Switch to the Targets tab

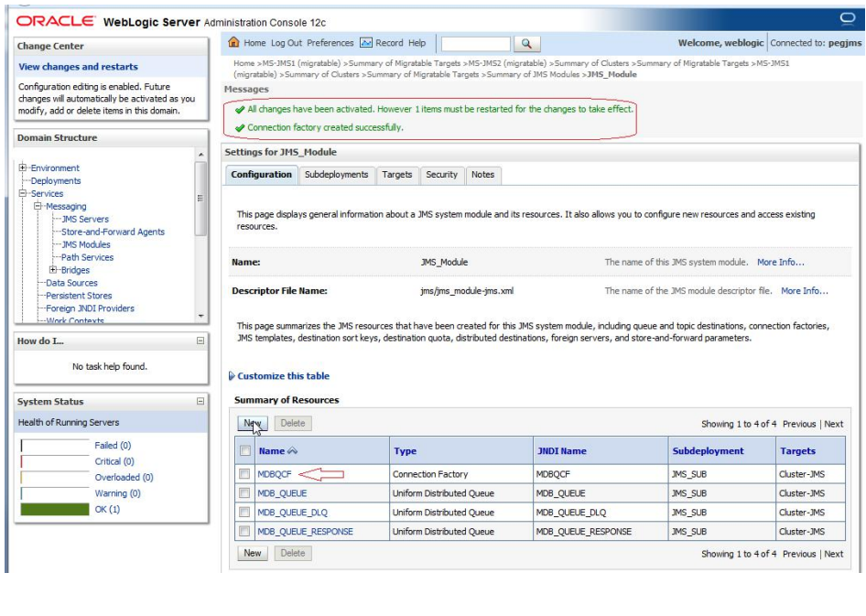397,175
